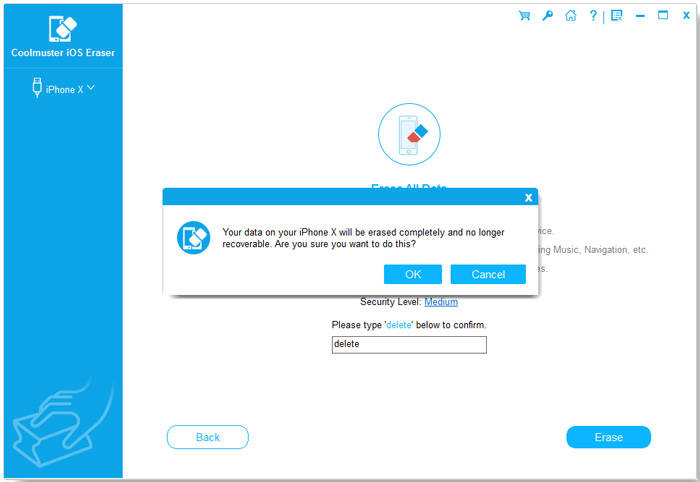Click the dialog's eraser app icon
Viewport: 700px width, 482px height.
coord(193,238)
